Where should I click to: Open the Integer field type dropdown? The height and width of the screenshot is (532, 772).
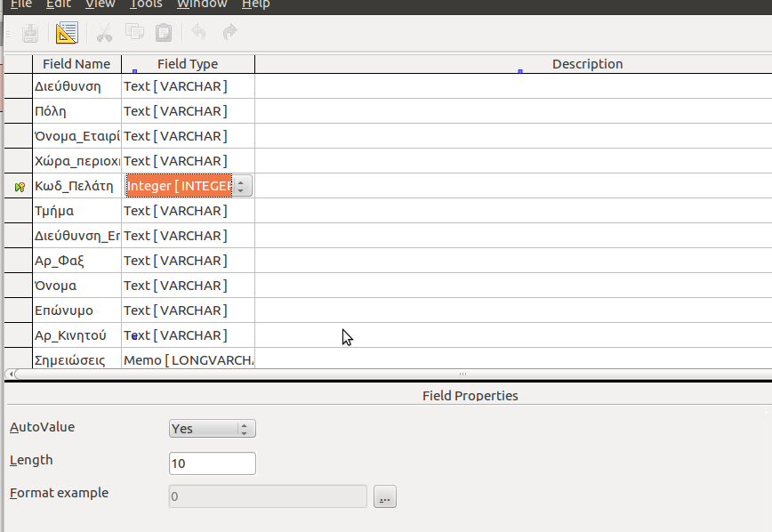pyautogui.click(x=242, y=186)
